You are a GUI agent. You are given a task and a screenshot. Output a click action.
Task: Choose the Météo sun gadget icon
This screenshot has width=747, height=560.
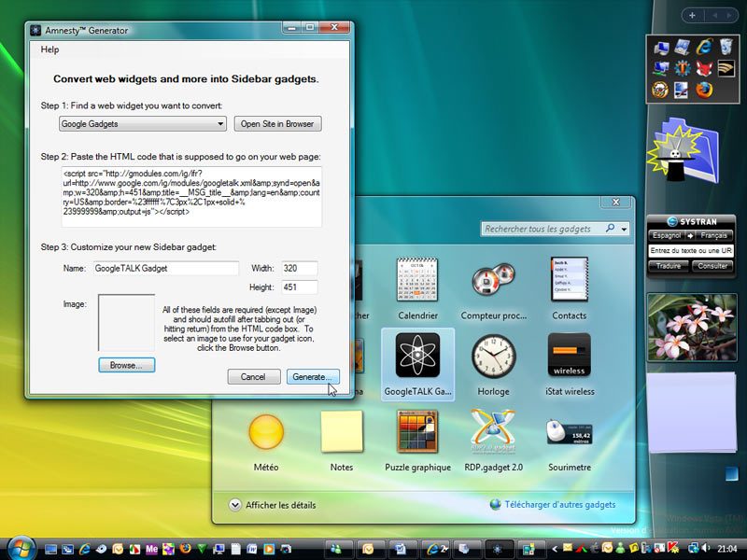click(x=265, y=432)
